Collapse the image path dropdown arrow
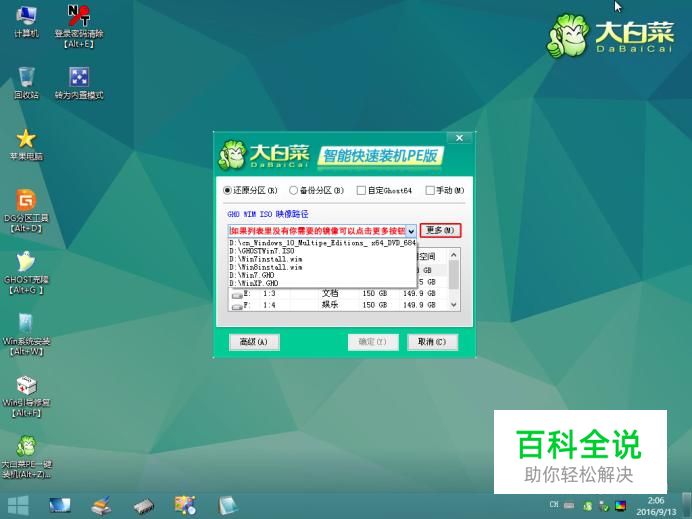This screenshot has width=692, height=519. (411, 231)
